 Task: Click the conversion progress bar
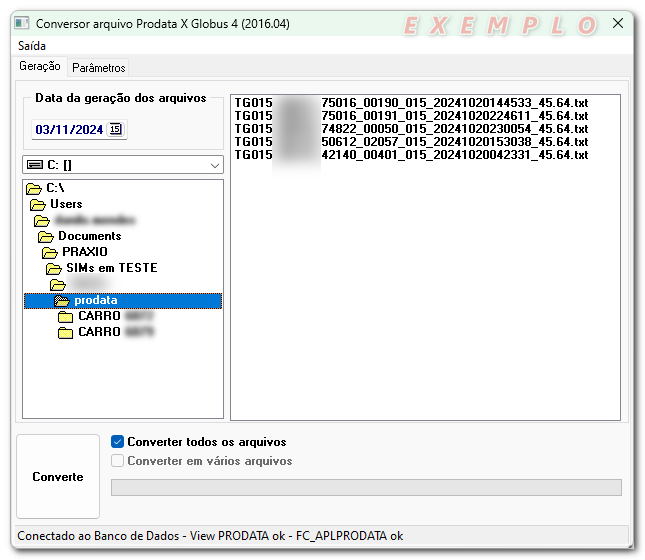(366, 487)
